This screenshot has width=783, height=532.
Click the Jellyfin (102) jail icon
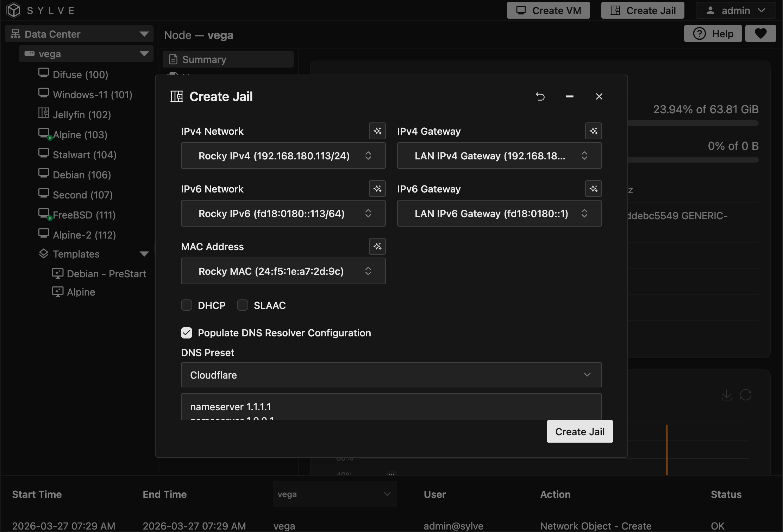tap(44, 113)
